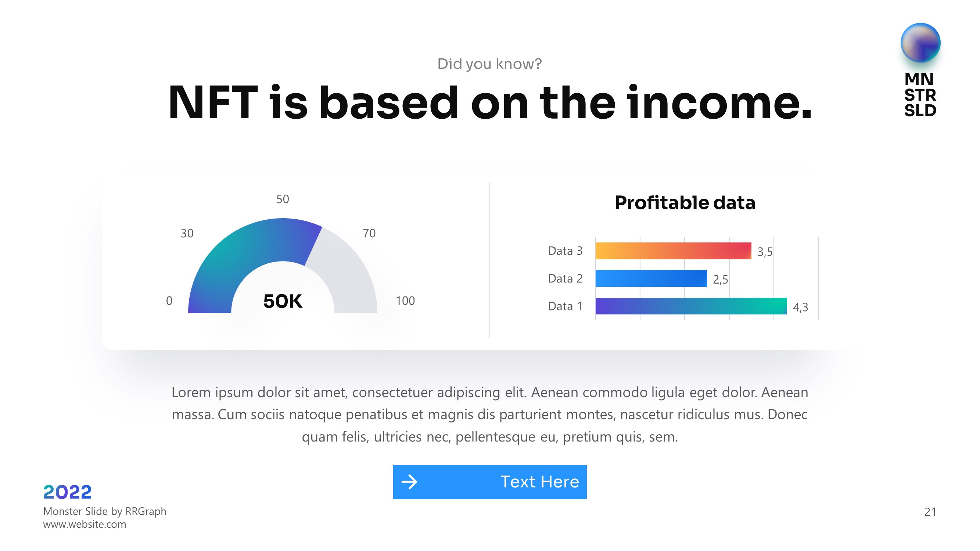Click the Monster Slide by RRGraph credit
This screenshot has width=980, height=551.
(x=105, y=511)
